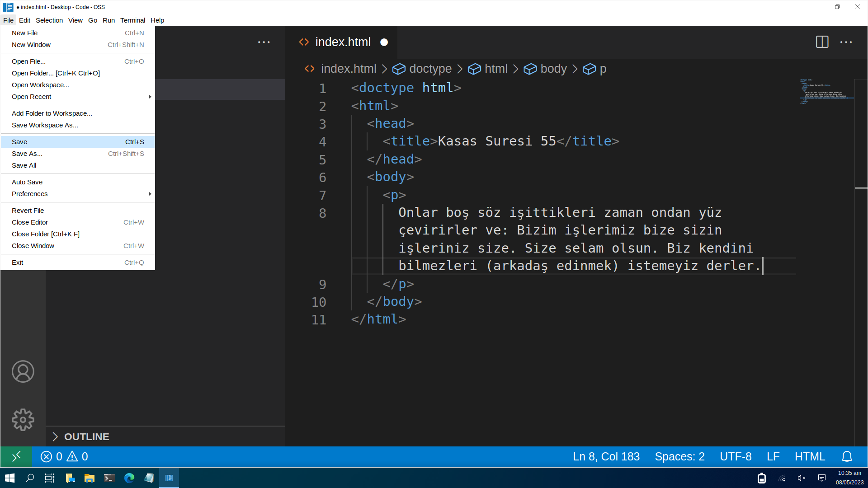Change the HTML language mode
868x488 pixels.
[x=810, y=457]
